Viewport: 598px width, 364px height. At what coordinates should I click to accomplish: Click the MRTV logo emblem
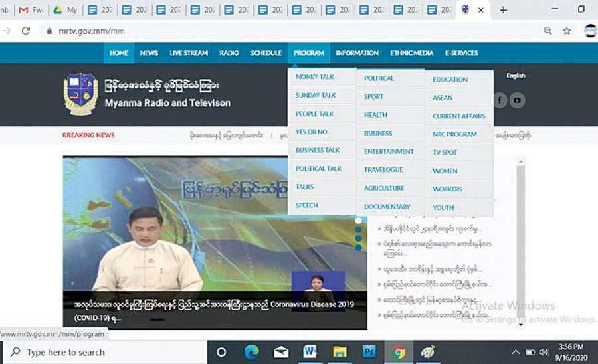(80, 94)
